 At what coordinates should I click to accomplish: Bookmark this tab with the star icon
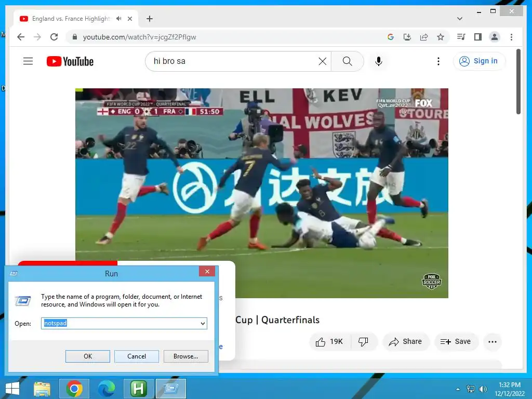coord(441,37)
